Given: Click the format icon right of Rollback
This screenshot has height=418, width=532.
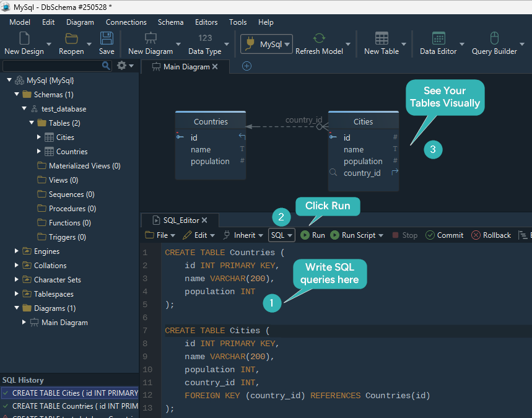Looking at the screenshot, I should pos(522,235).
